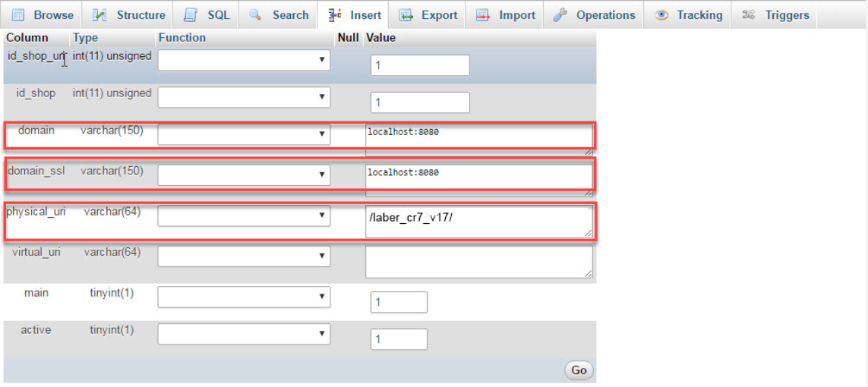
Task: Open the Operations tab
Action: (x=593, y=15)
